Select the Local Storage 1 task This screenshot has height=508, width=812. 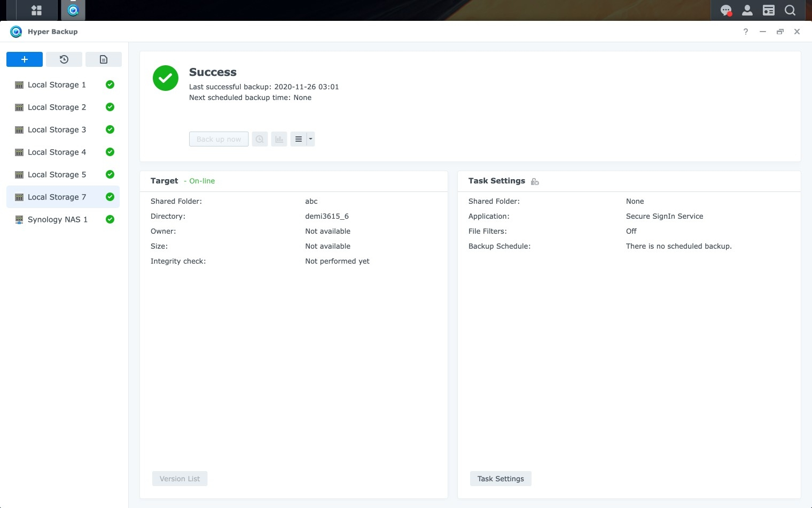57,84
